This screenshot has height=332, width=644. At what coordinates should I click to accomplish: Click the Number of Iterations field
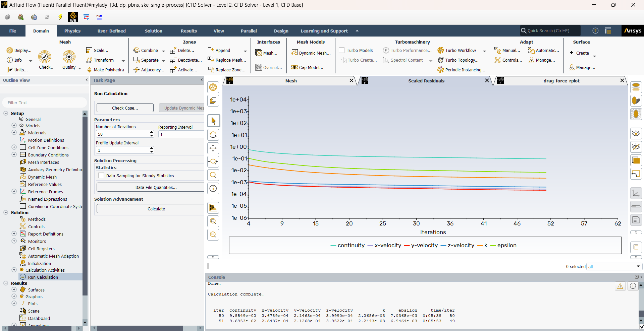pos(122,134)
